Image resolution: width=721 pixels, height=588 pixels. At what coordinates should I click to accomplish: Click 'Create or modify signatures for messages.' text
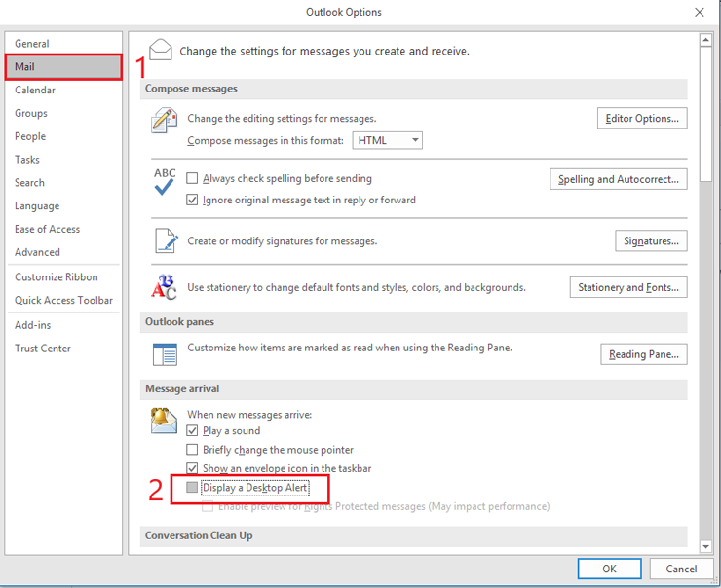[x=282, y=241]
